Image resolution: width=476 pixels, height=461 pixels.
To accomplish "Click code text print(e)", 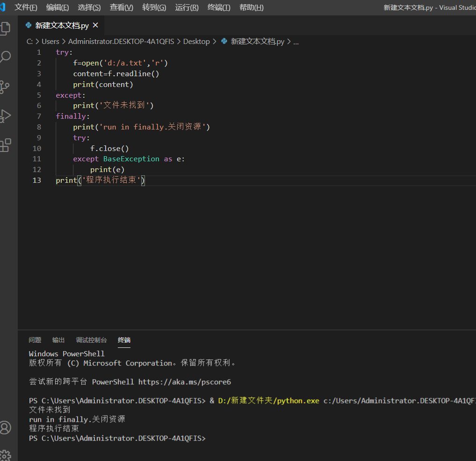I will coord(108,170).
